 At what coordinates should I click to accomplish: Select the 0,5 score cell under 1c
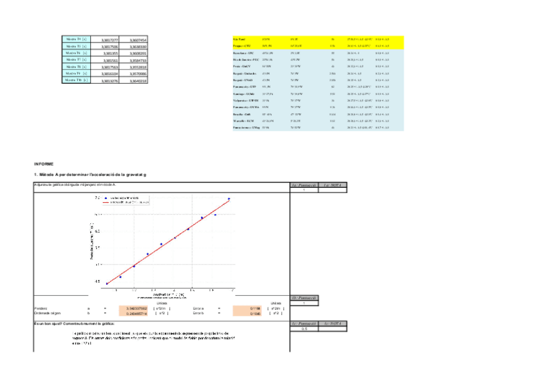click(x=304, y=329)
